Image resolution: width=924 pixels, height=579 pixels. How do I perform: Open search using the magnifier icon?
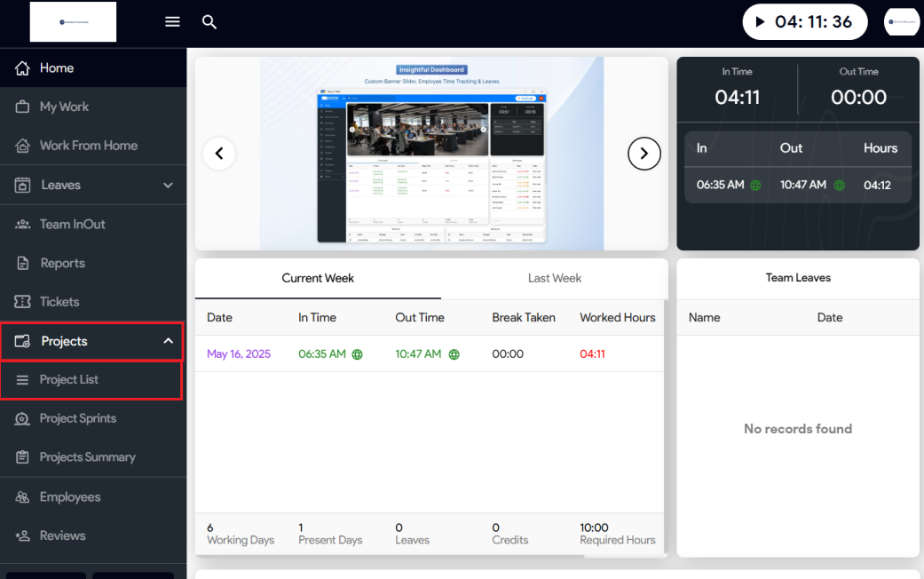(x=209, y=22)
